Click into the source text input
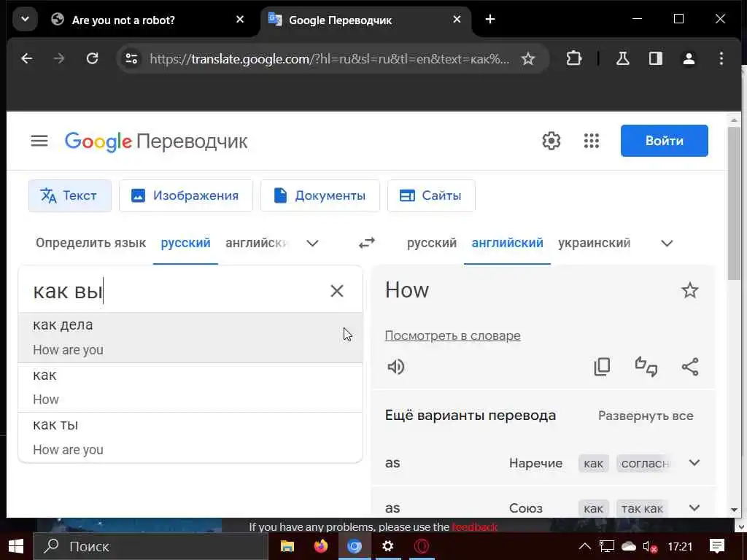 (177, 291)
